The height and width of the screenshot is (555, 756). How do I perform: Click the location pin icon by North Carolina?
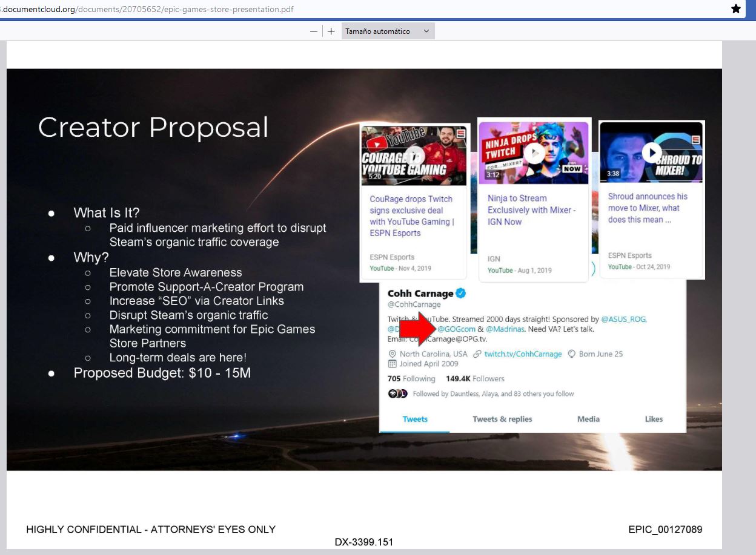[392, 354]
